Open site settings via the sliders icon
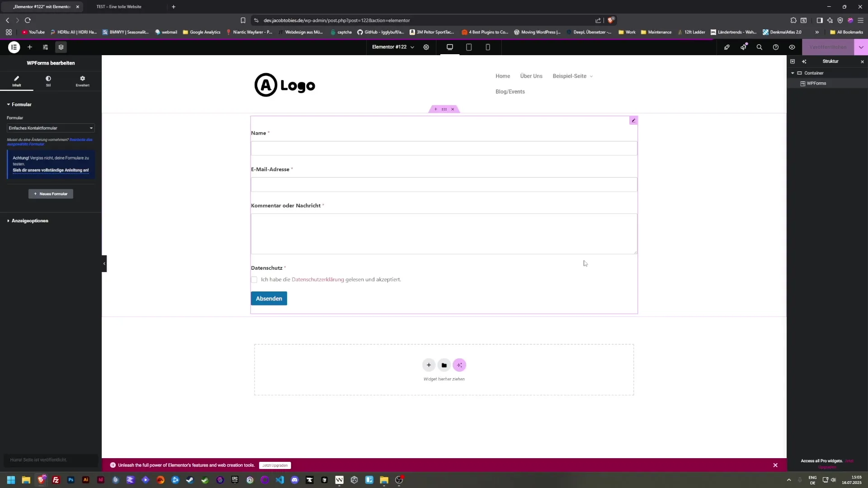Viewport: 868px width, 488px height. (x=45, y=47)
